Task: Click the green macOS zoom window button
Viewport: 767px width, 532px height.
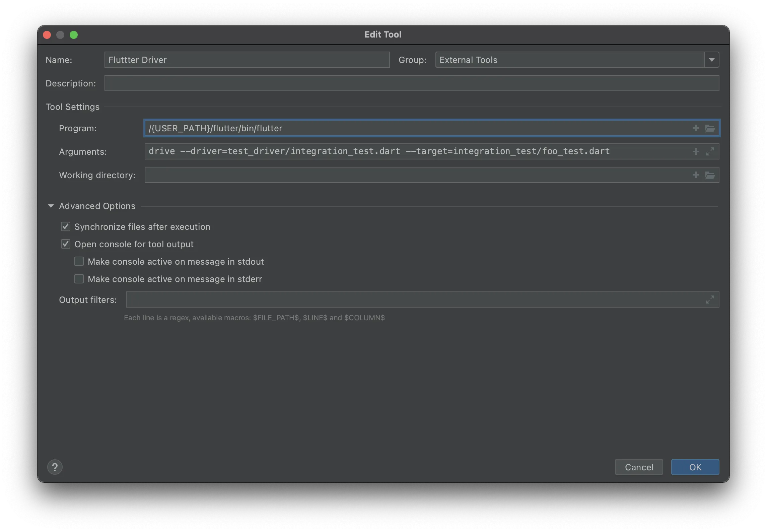Action: coord(74,35)
